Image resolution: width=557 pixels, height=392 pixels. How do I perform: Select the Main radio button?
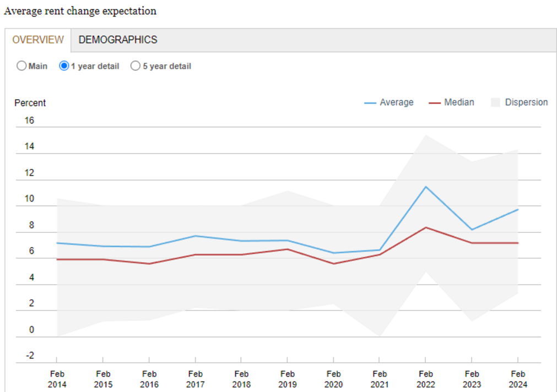21,66
